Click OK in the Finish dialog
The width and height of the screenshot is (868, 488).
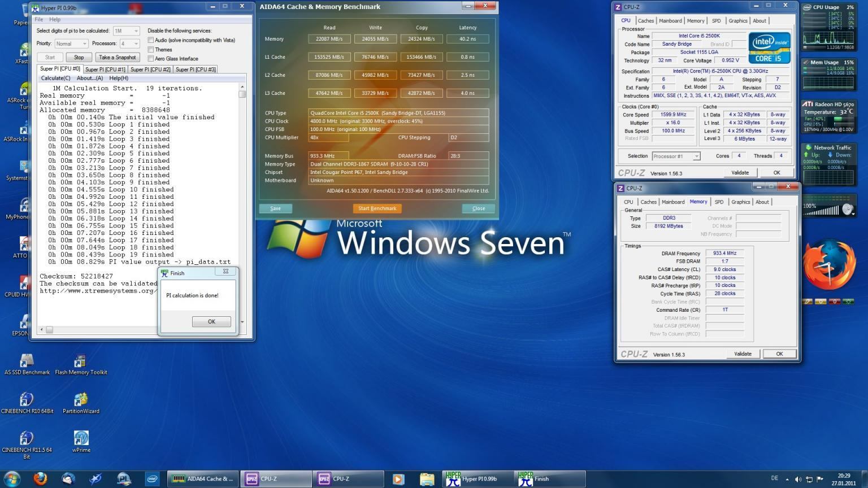pyautogui.click(x=211, y=321)
